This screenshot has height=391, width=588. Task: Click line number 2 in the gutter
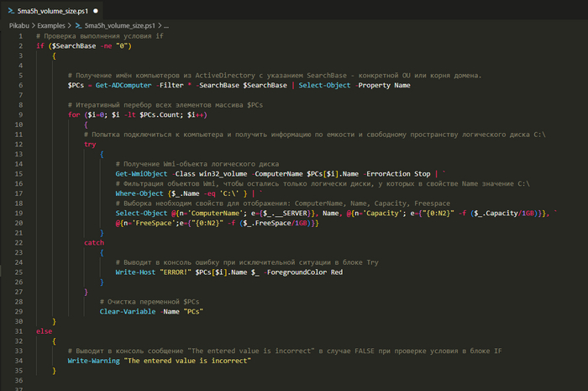[x=18, y=46]
